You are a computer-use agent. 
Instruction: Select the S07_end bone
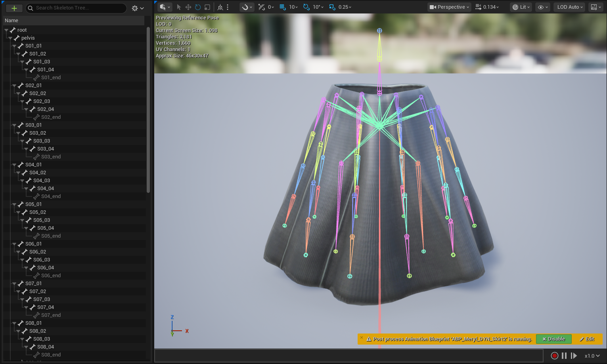tap(51, 315)
